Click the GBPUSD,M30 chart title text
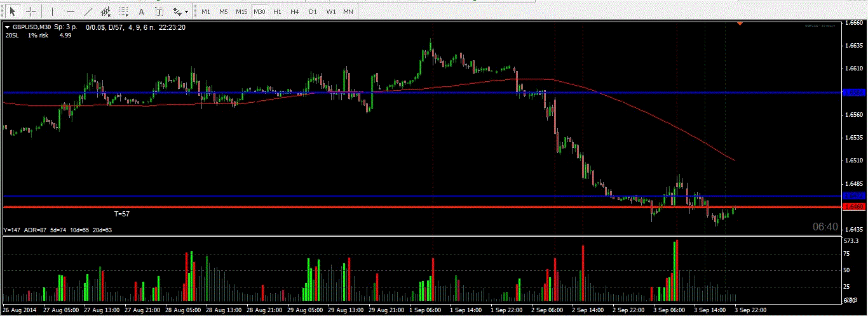This screenshot has height=316, width=868. click(32, 27)
